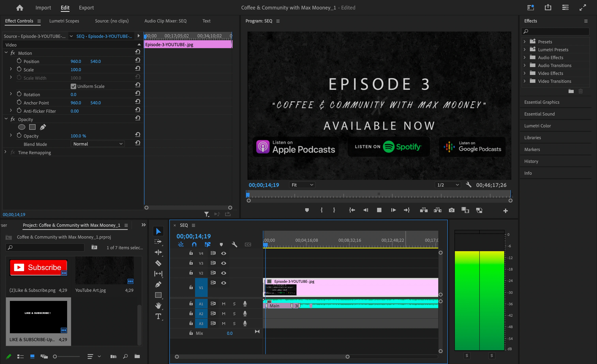Image resolution: width=597 pixels, height=364 pixels.
Task: Toggle the Snap magnet in the timeline
Action: pos(194,245)
